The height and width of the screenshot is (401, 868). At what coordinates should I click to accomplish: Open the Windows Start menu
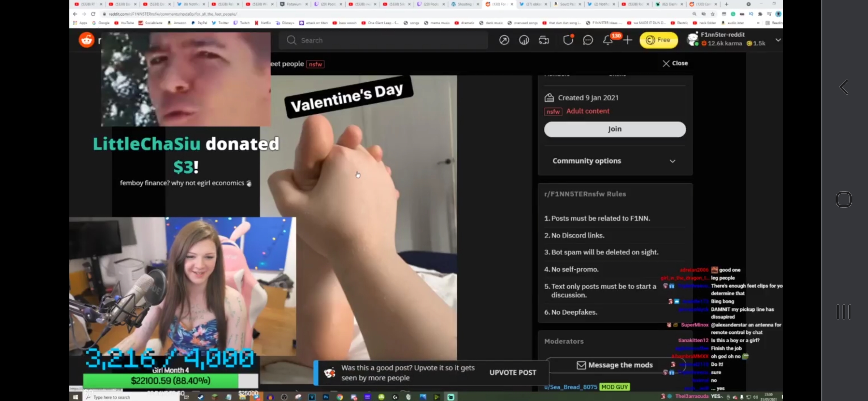coord(76,397)
